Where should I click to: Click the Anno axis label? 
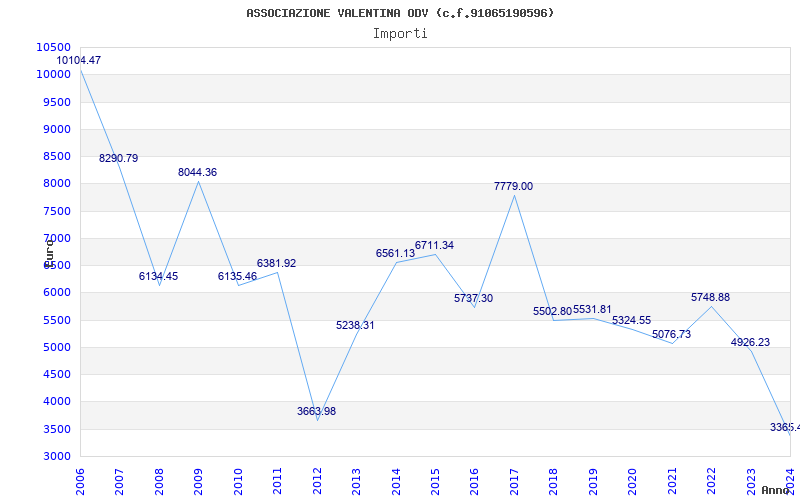coord(774,490)
